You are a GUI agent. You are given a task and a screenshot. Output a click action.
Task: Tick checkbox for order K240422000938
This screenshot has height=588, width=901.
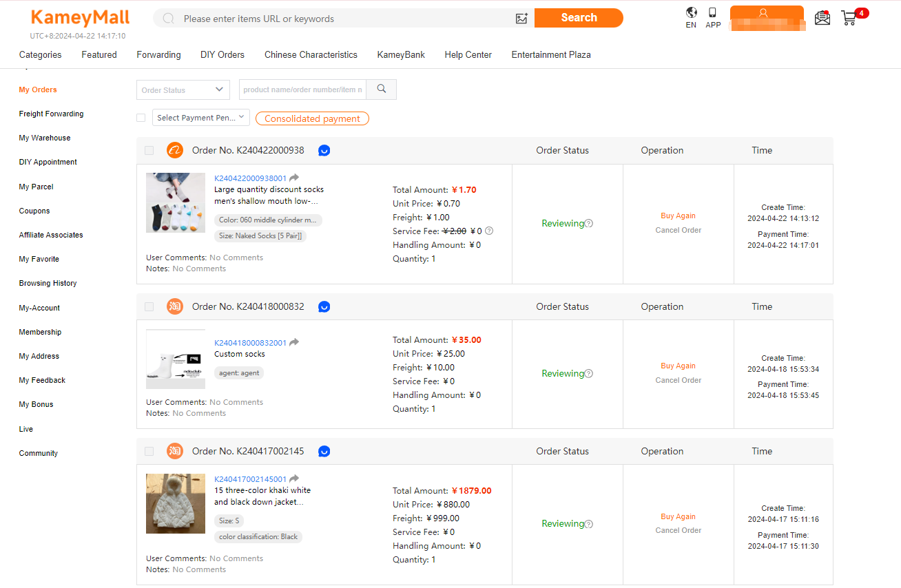coord(149,151)
